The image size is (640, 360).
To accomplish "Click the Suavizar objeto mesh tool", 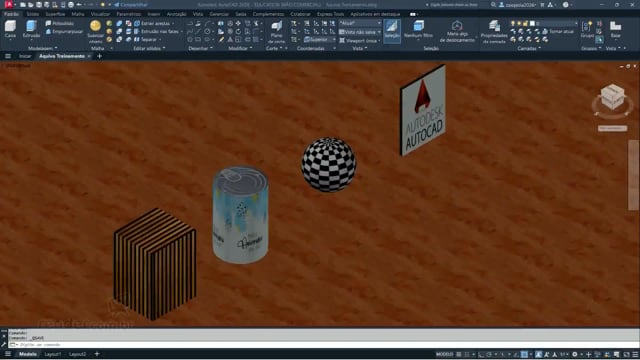I will tap(96, 31).
